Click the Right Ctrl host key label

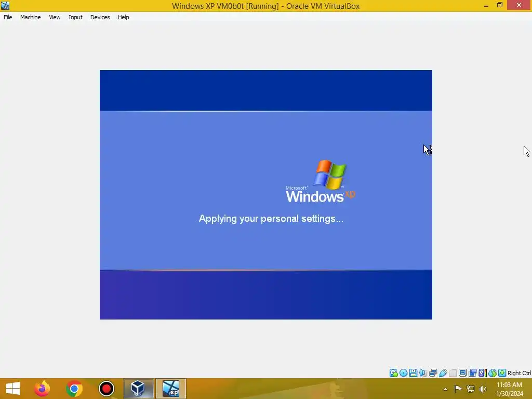pyautogui.click(x=519, y=373)
